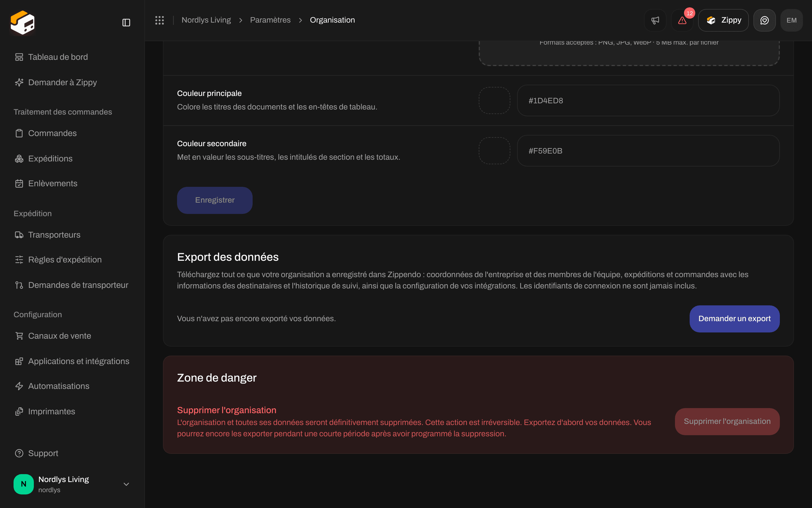Click the Applications et intégrations icon
Viewport: 812px width, 508px height.
coord(19,361)
